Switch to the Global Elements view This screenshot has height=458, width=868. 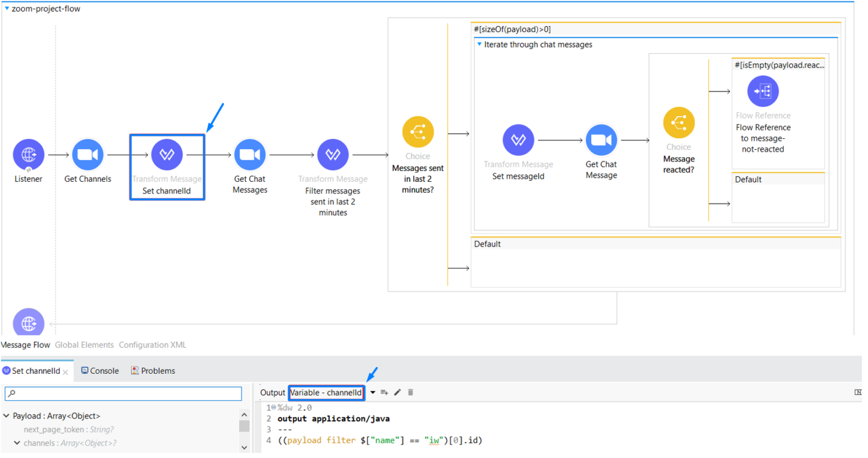tap(84, 345)
